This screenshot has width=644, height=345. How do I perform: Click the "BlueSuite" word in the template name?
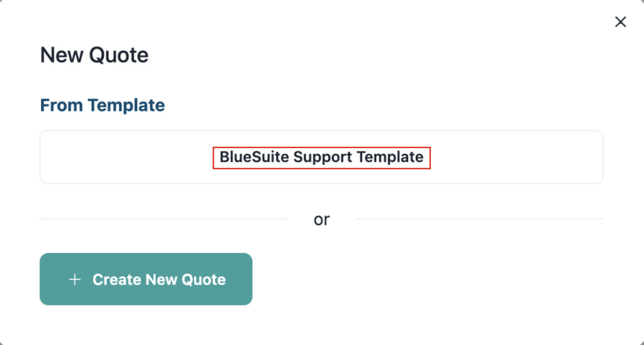[x=254, y=157]
